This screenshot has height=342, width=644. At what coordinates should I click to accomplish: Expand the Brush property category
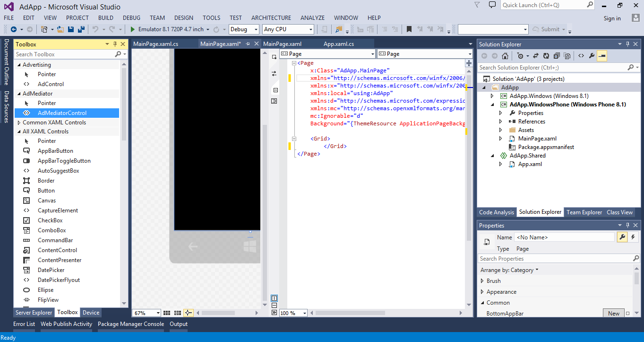click(x=482, y=281)
